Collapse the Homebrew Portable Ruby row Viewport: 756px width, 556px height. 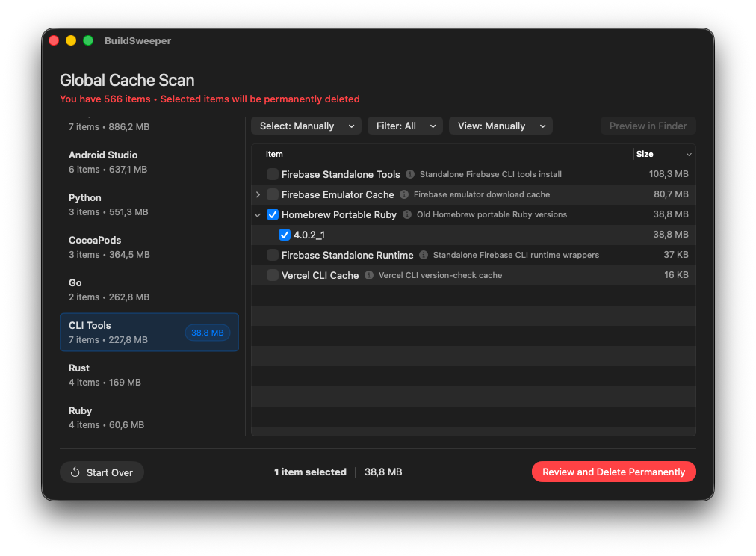pyautogui.click(x=258, y=215)
